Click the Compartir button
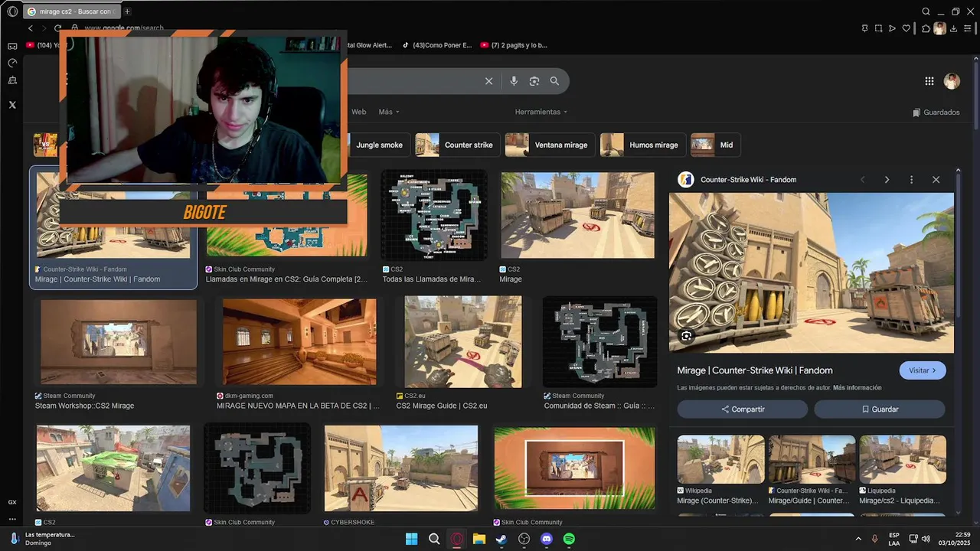Viewport: 980px width, 551px height. tap(742, 409)
